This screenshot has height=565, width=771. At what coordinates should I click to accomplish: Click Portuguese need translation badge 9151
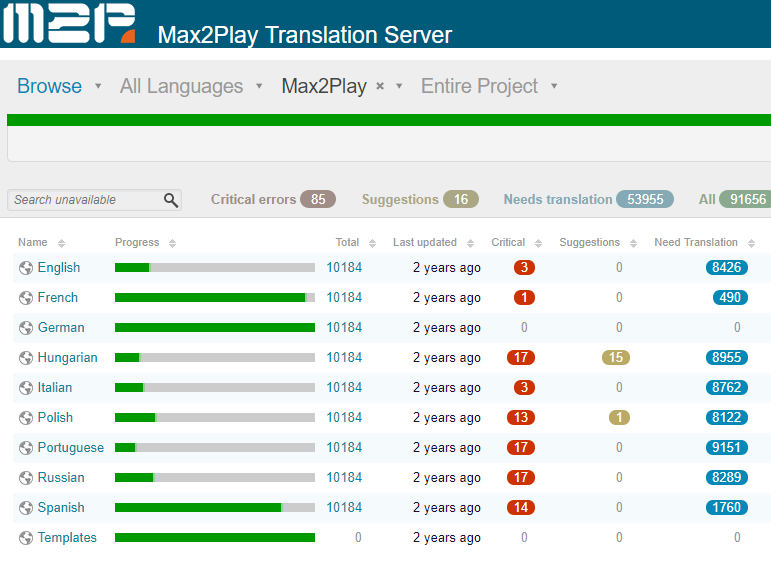coord(727,447)
